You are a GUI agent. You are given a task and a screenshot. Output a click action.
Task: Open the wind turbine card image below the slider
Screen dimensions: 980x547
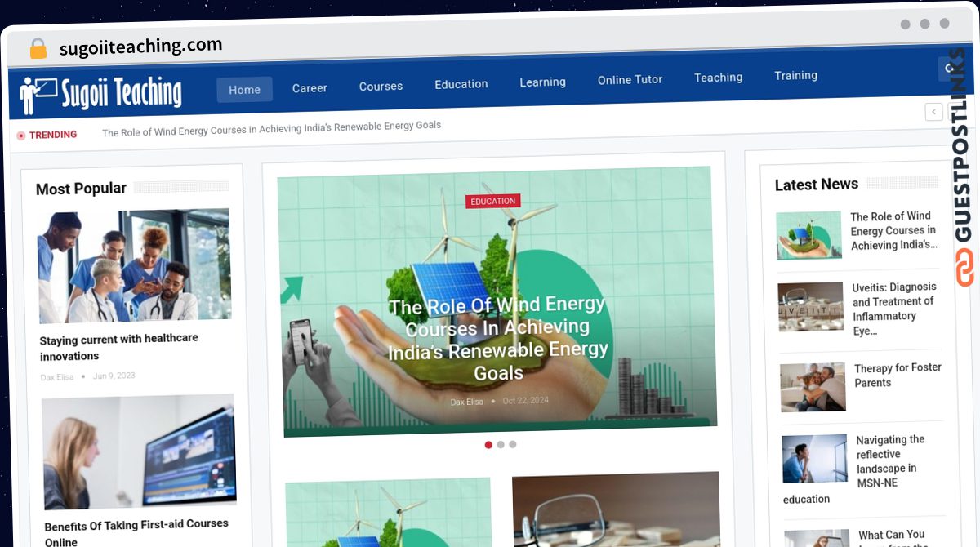point(389,513)
